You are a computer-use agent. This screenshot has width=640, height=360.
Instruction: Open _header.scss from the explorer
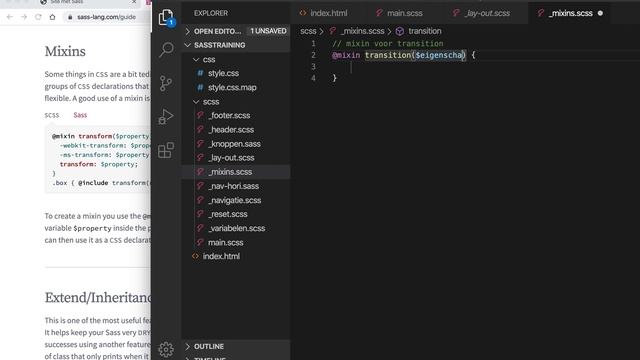[x=231, y=130]
